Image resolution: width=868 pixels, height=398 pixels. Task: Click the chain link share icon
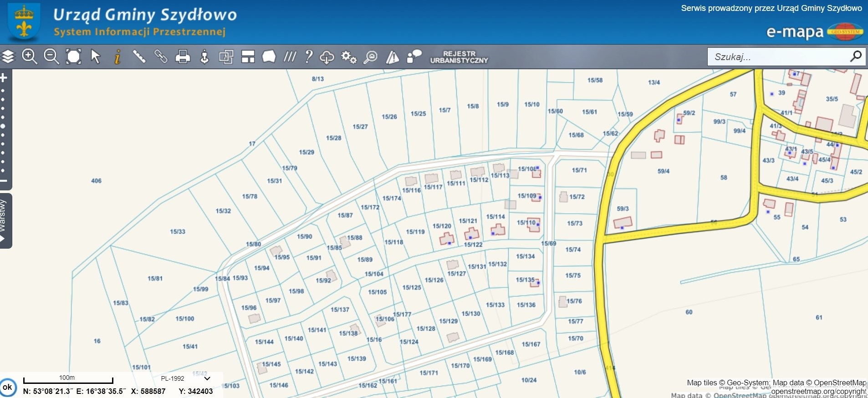[x=161, y=57]
